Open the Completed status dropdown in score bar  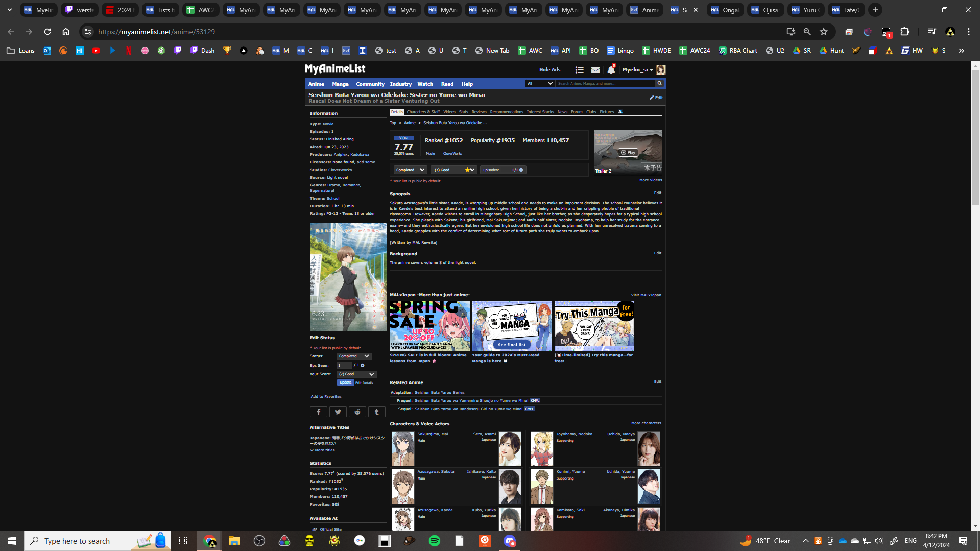click(410, 170)
